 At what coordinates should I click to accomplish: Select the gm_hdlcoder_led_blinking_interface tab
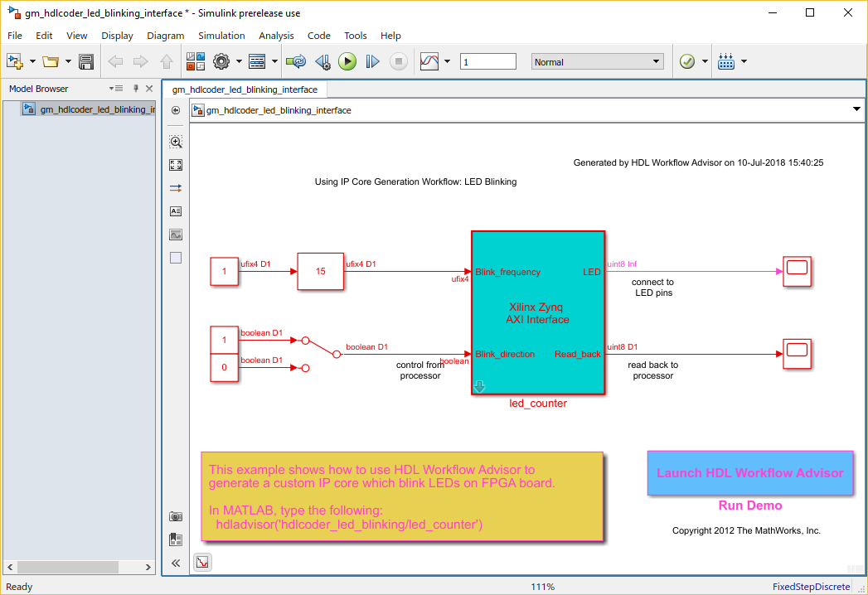(245, 89)
